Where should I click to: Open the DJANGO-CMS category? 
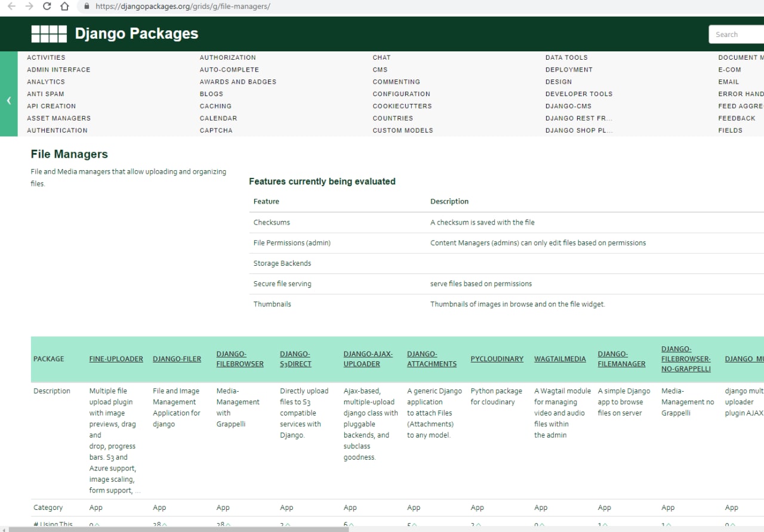[568, 106]
